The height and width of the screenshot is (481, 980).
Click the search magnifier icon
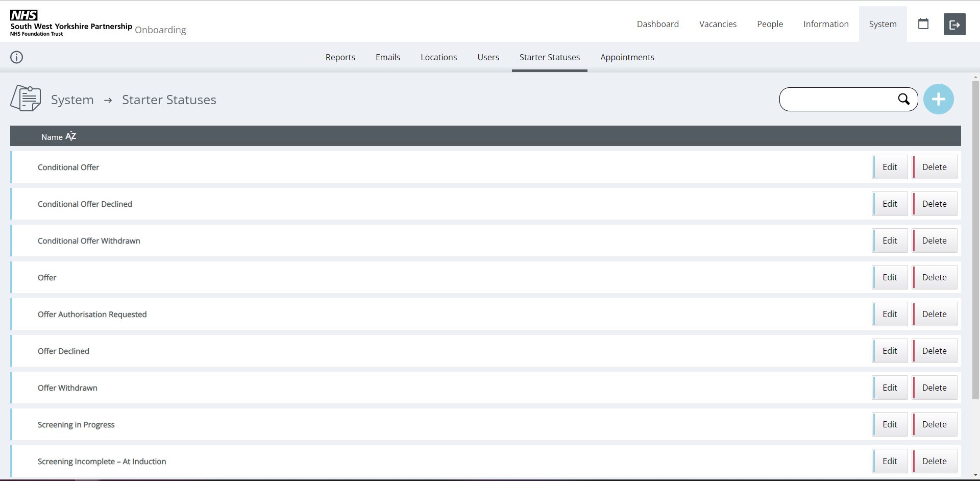click(904, 99)
